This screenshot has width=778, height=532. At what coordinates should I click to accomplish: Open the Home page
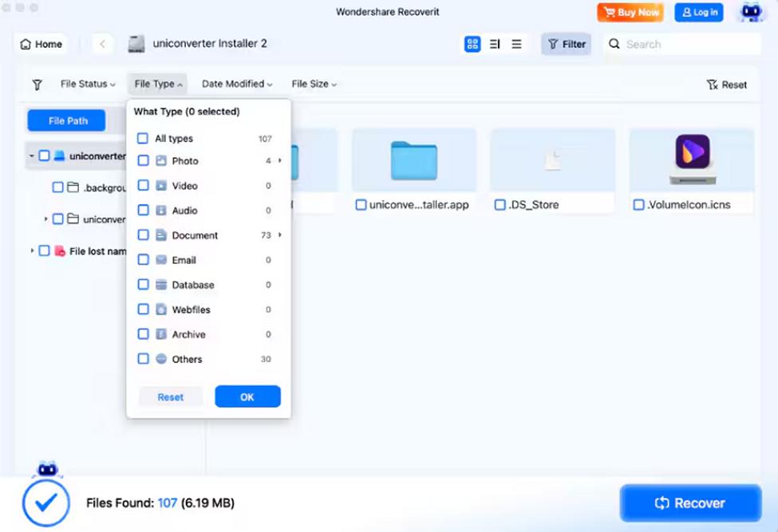coord(41,44)
